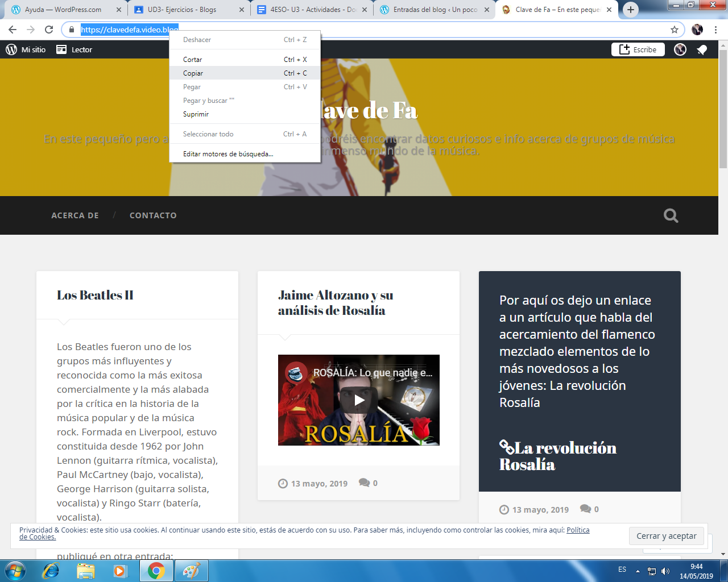Open Editar motores de búsqueda option
728x582 pixels.
pyautogui.click(x=228, y=154)
